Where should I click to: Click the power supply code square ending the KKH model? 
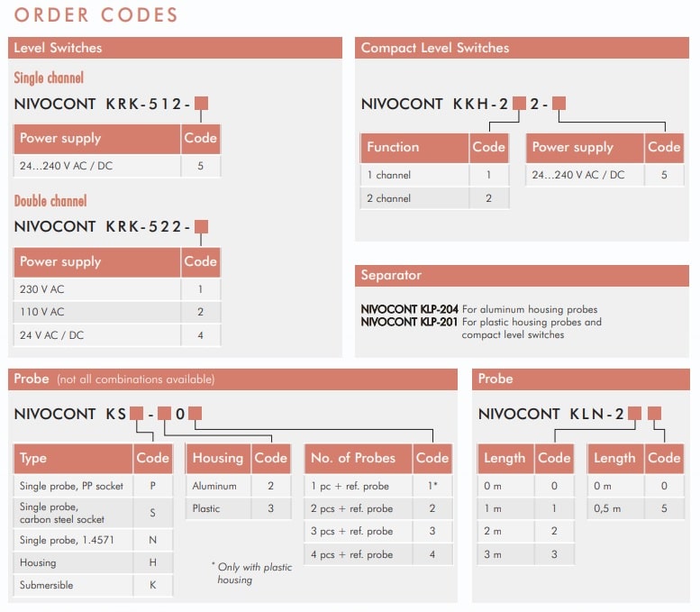[x=559, y=104]
